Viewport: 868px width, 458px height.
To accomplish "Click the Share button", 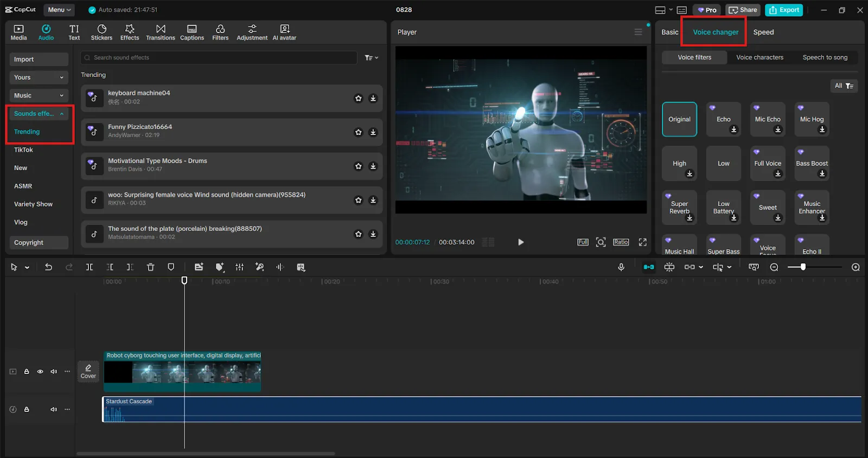I will [743, 10].
